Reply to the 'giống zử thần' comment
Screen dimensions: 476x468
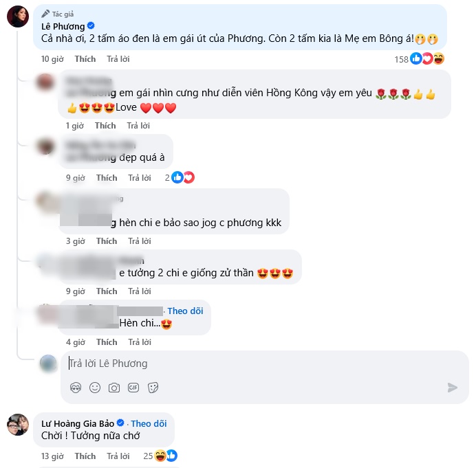pyautogui.click(x=140, y=291)
